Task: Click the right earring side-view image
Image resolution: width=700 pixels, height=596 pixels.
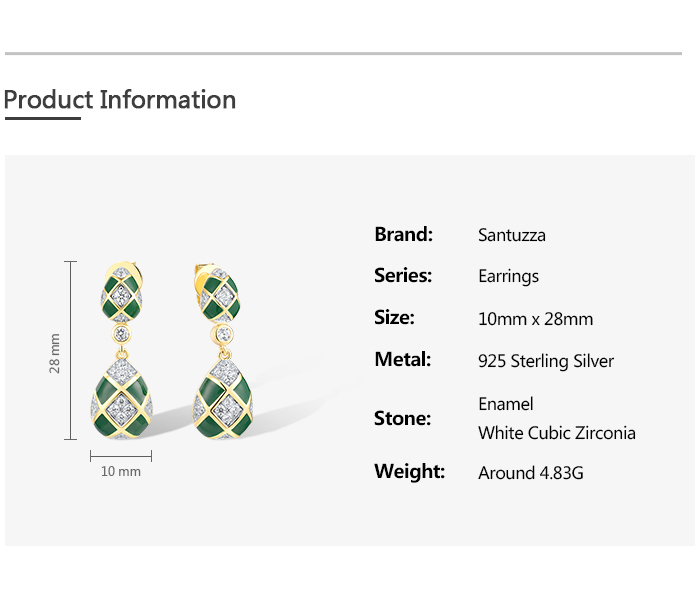Action: (x=221, y=355)
